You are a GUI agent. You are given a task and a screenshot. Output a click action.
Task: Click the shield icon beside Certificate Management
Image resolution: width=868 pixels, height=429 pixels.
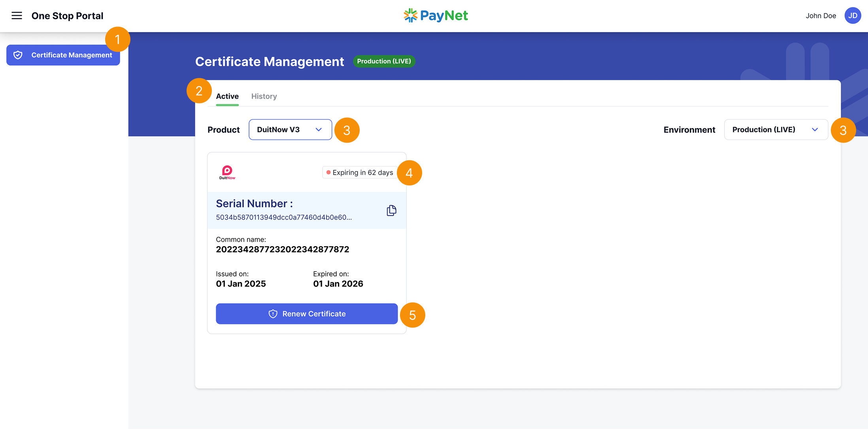(x=18, y=55)
